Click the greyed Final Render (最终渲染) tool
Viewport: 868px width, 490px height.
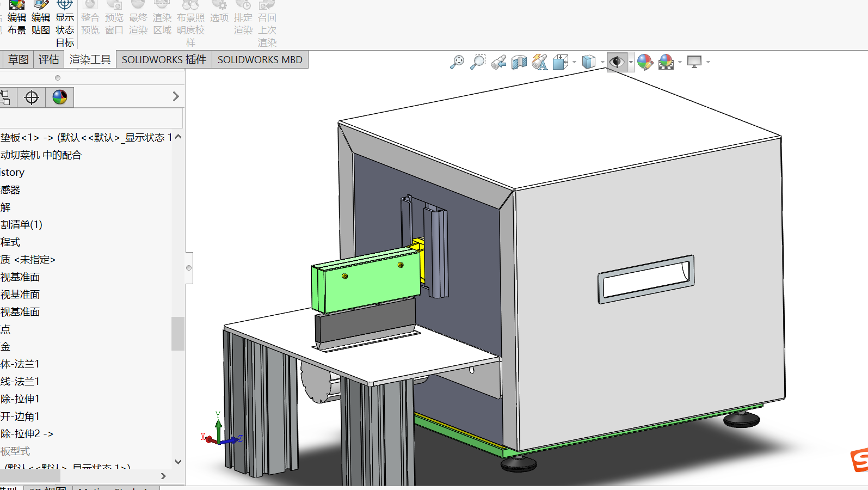[x=138, y=18]
